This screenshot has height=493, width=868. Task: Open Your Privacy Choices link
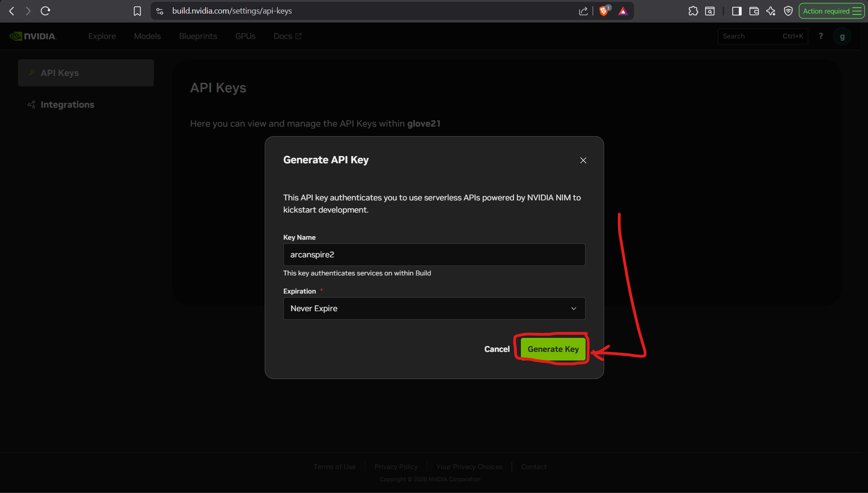pyautogui.click(x=469, y=467)
